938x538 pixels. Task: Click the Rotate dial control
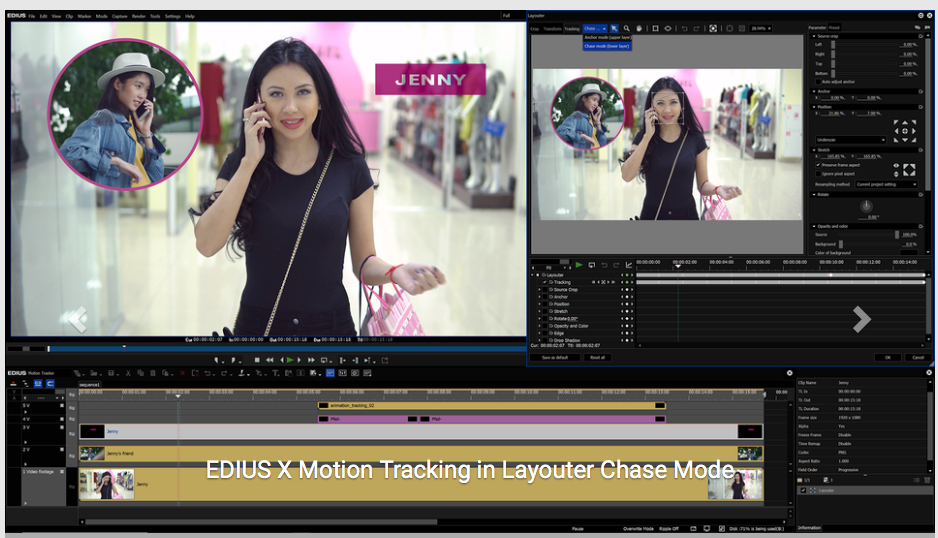[866, 206]
